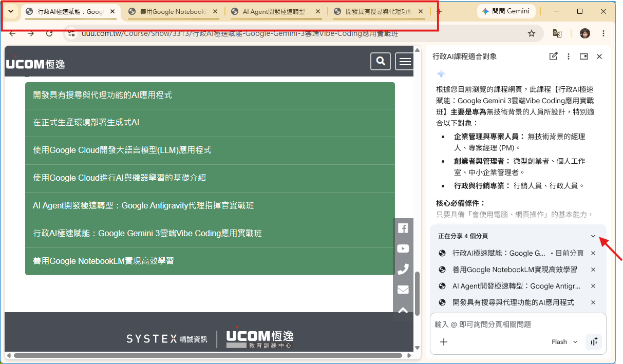Stop sharing the 開發具有搜尋與代理功能 tab
Viewport: 623px width, 364px height.
pos(593,302)
